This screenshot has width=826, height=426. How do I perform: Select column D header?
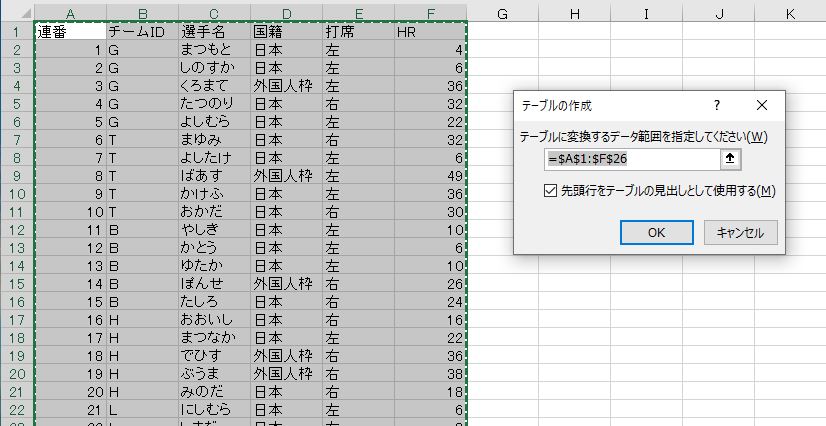click(287, 14)
